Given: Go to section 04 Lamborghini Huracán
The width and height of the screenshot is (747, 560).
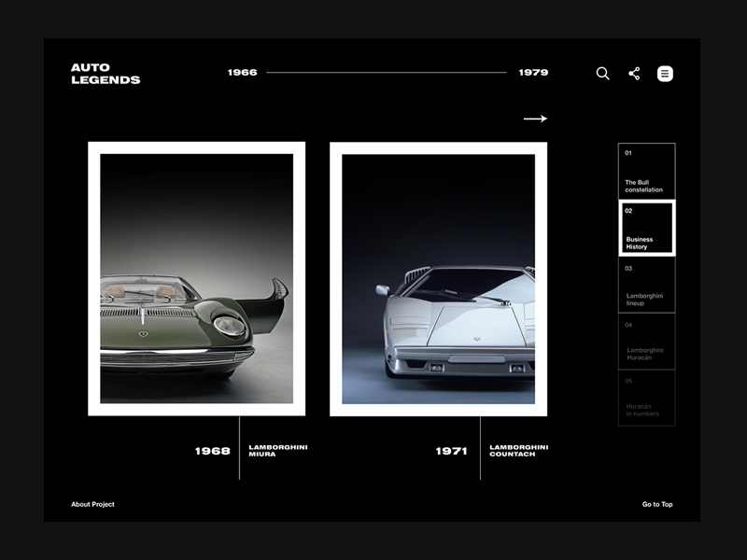Looking at the screenshot, I should [x=646, y=341].
